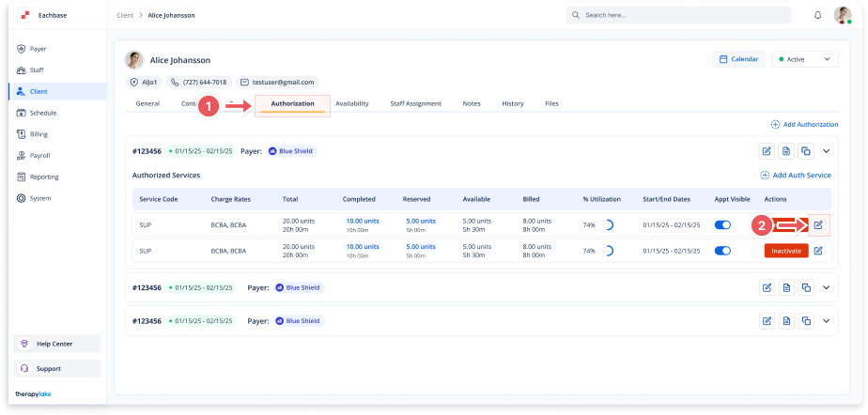Expand the last authorization section
868x415 pixels.
pyautogui.click(x=827, y=320)
